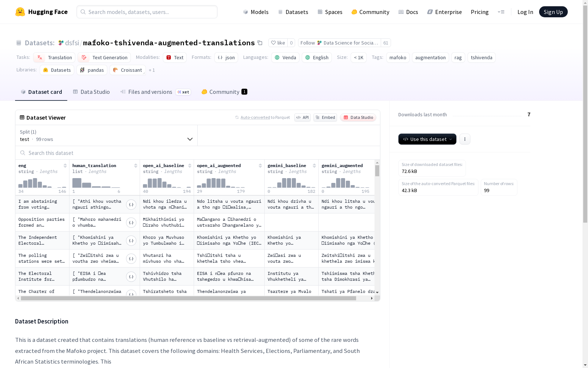Sort by the open_ai_augmented column arrows
This screenshot has width=588, height=368.
260,166
